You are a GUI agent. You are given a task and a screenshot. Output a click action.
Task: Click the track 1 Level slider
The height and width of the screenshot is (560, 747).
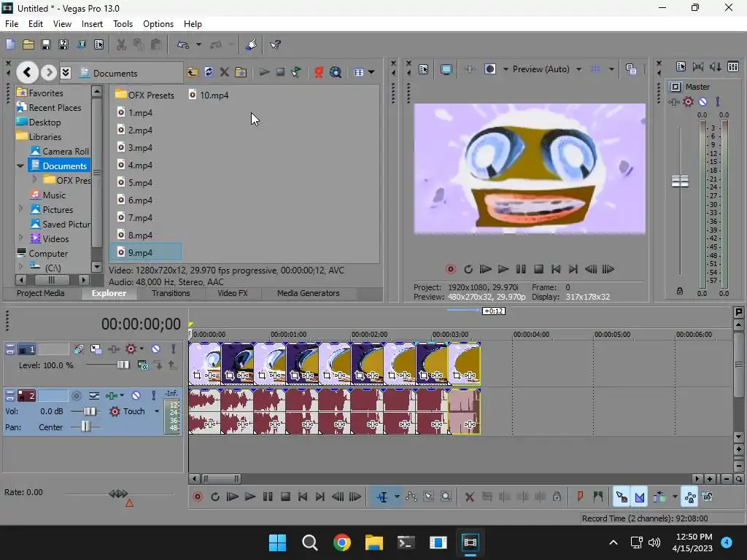(x=123, y=365)
